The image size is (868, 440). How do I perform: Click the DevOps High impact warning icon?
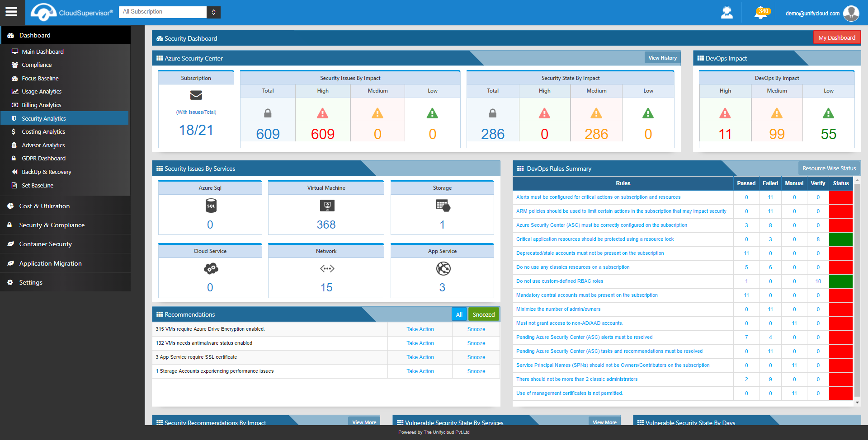(x=725, y=113)
